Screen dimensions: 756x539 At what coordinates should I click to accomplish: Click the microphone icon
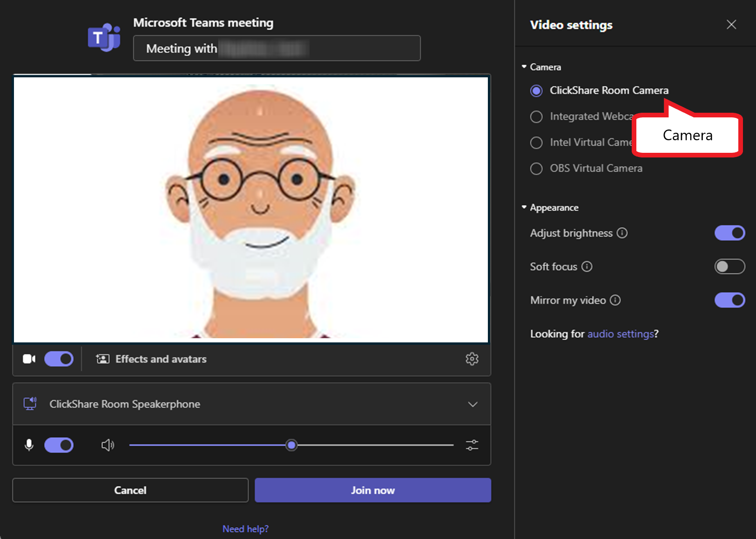tap(29, 445)
